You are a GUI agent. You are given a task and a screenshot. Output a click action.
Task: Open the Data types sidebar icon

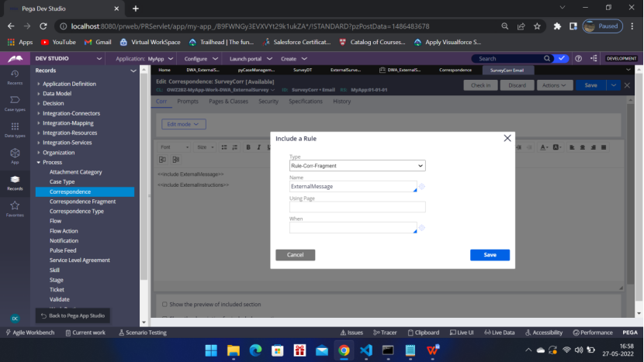15,129
